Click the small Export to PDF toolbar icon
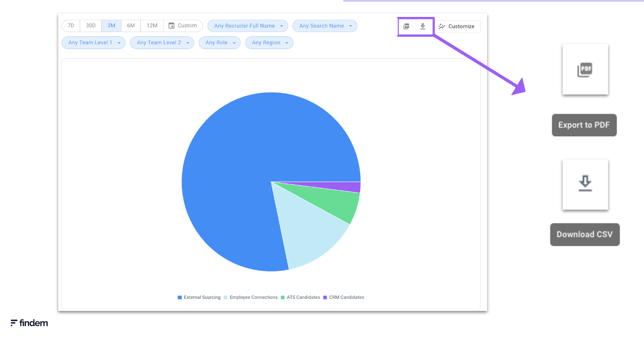Viewport: 644px width, 340px height. pyautogui.click(x=406, y=26)
